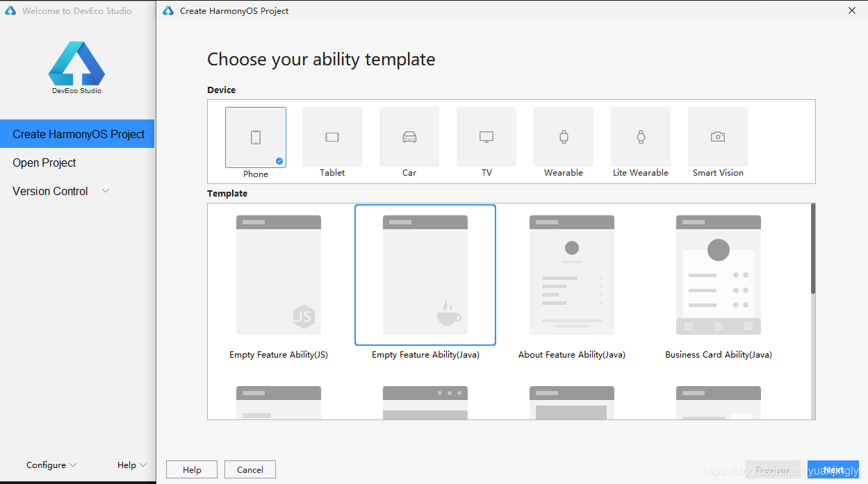The height and width of the screenshot is (484, 868).
Task: Select the Car device icon
Action: 409,137
